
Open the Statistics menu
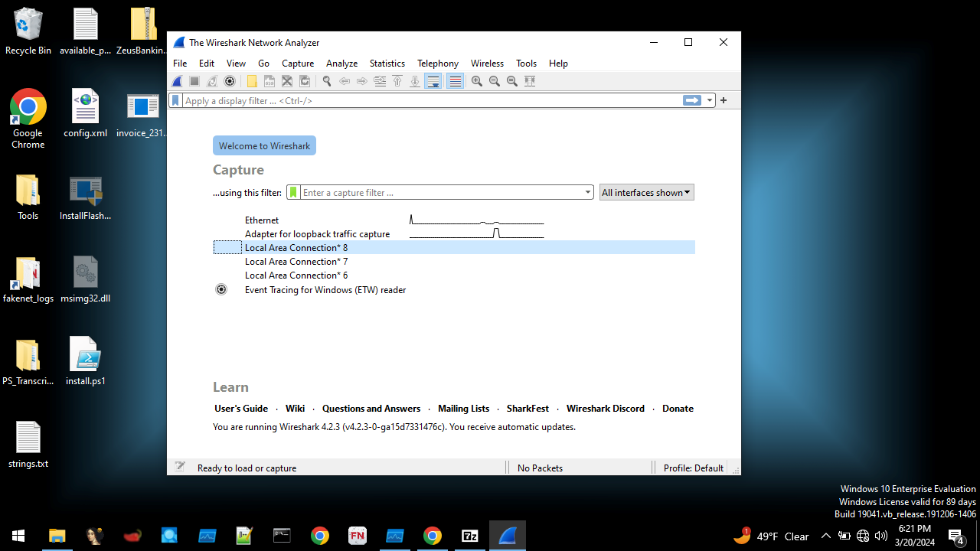[x=387, y=64]
